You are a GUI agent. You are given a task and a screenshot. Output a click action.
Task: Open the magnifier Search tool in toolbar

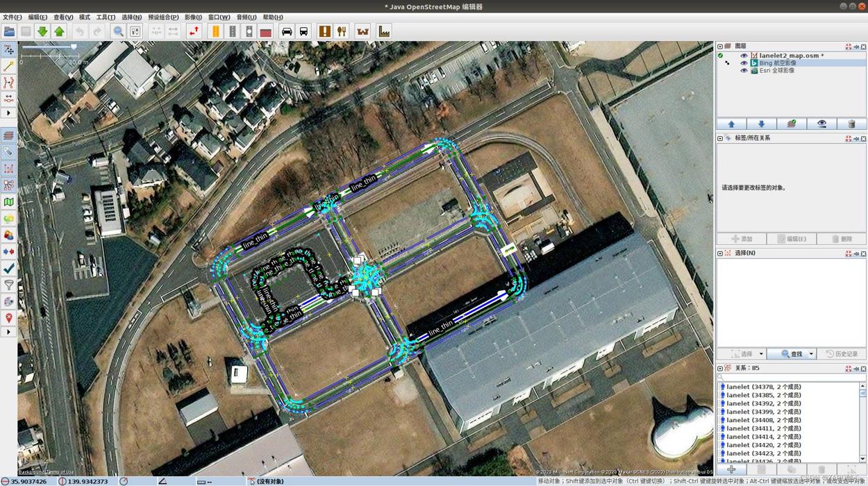[x=119, y=31]
